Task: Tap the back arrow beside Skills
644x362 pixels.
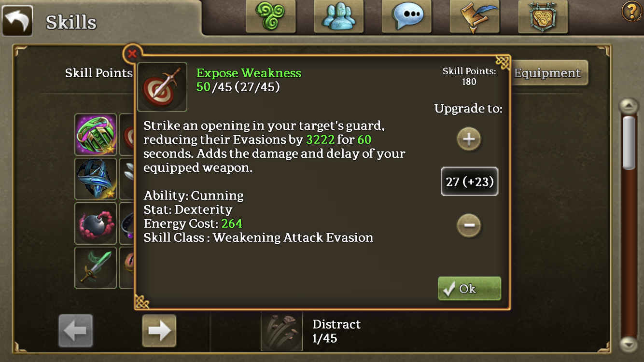Action: 17,21
